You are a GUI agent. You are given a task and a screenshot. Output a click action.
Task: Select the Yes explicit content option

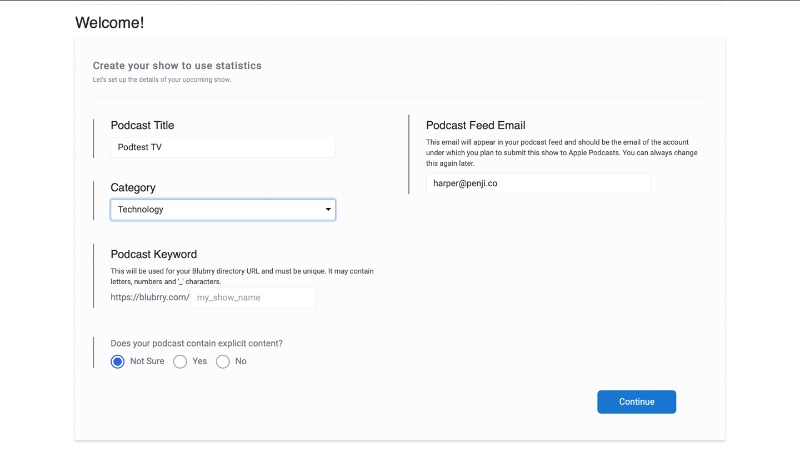[x=180, y=362]
